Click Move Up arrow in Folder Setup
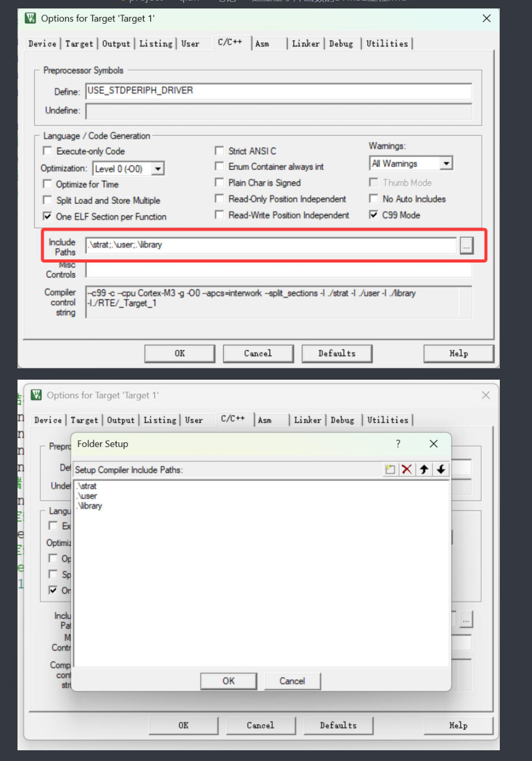The width and height of the screenshot is (532, 761). (x=424, y=469)
